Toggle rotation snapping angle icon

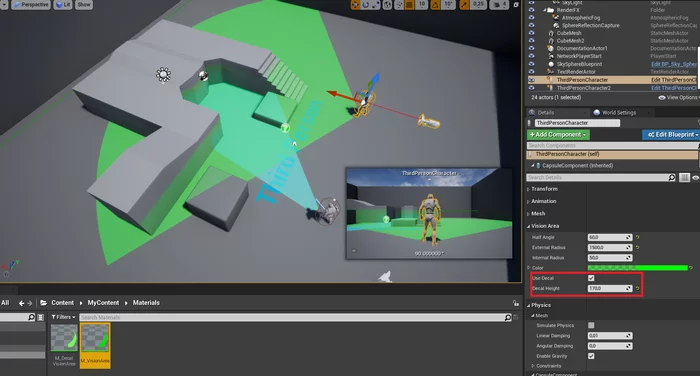435,4
